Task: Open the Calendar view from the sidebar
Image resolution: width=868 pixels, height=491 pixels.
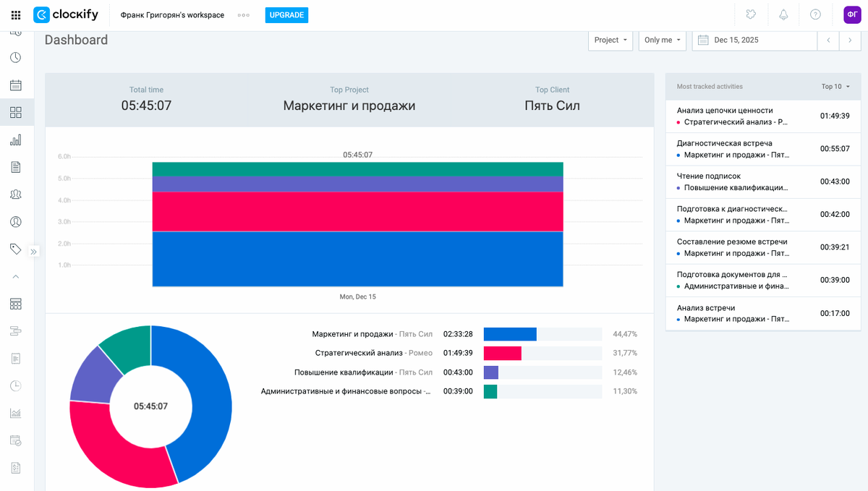Action: 16,85
